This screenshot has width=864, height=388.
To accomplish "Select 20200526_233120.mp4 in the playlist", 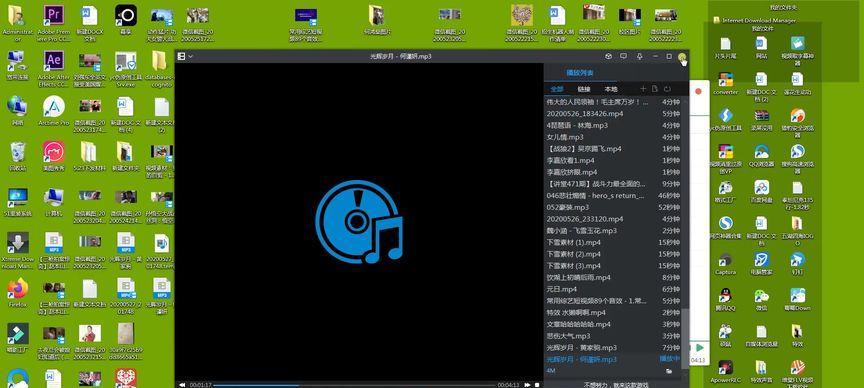I will tap(613, 219).
